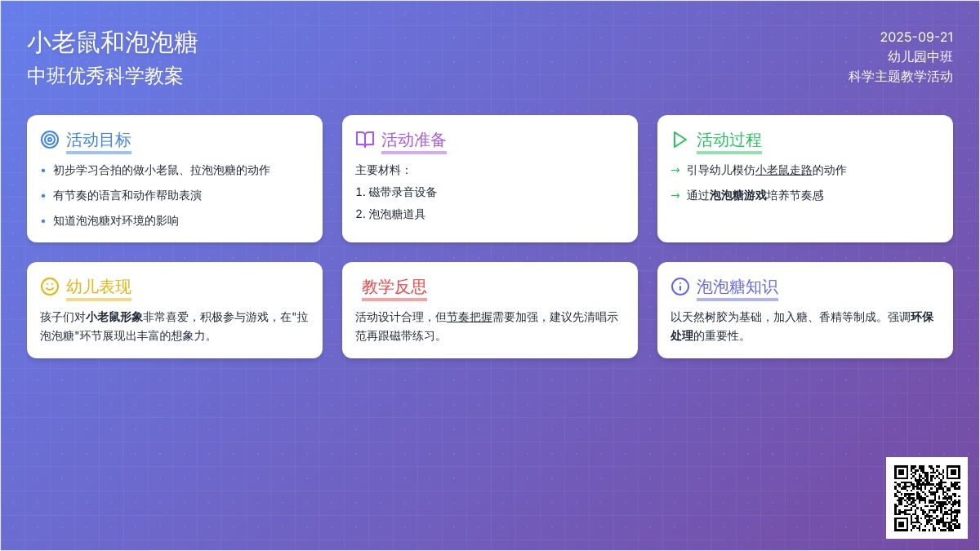Click the target icon beside 活动目标
Image resolution: width=980 pixels, height=551 pixels.
click(x=50, y=140)
